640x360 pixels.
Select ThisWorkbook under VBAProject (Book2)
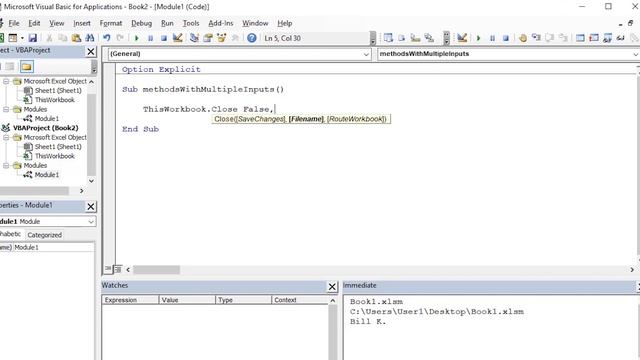click(x=55, y=156)
